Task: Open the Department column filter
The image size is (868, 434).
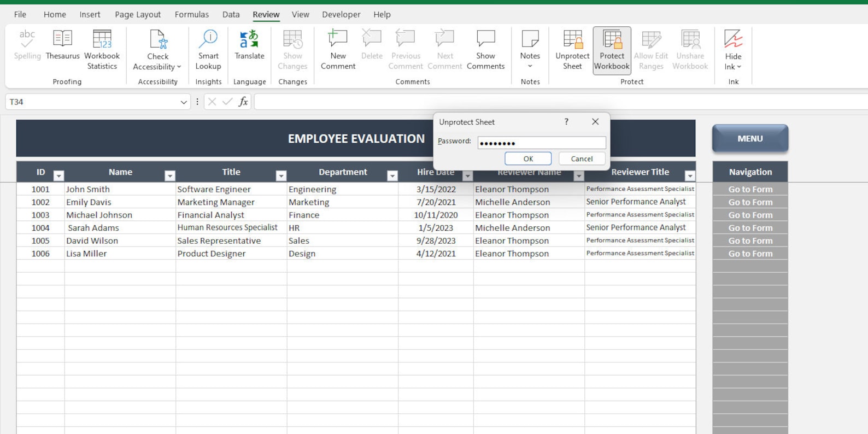Action: 392,175
